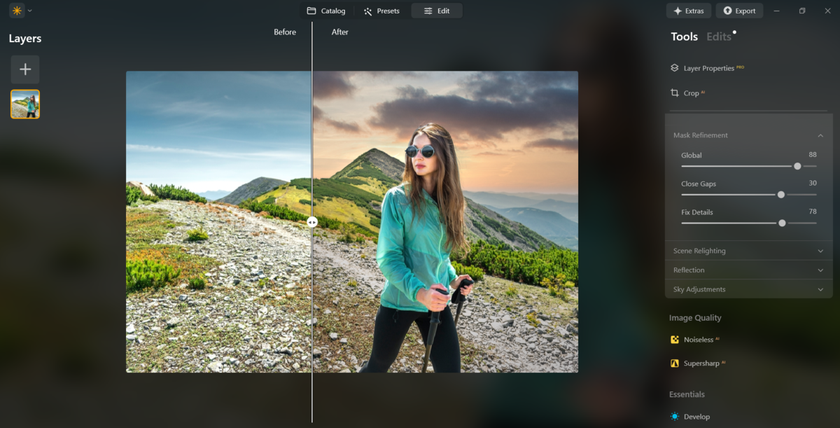
Task: Click the Layer Properties stack icon
Action: coord(674,68)
